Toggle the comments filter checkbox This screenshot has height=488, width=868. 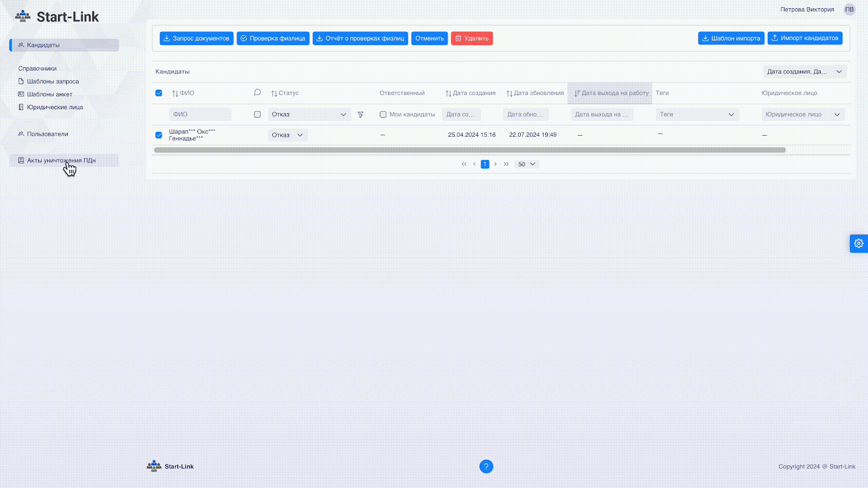click(257, 115)
